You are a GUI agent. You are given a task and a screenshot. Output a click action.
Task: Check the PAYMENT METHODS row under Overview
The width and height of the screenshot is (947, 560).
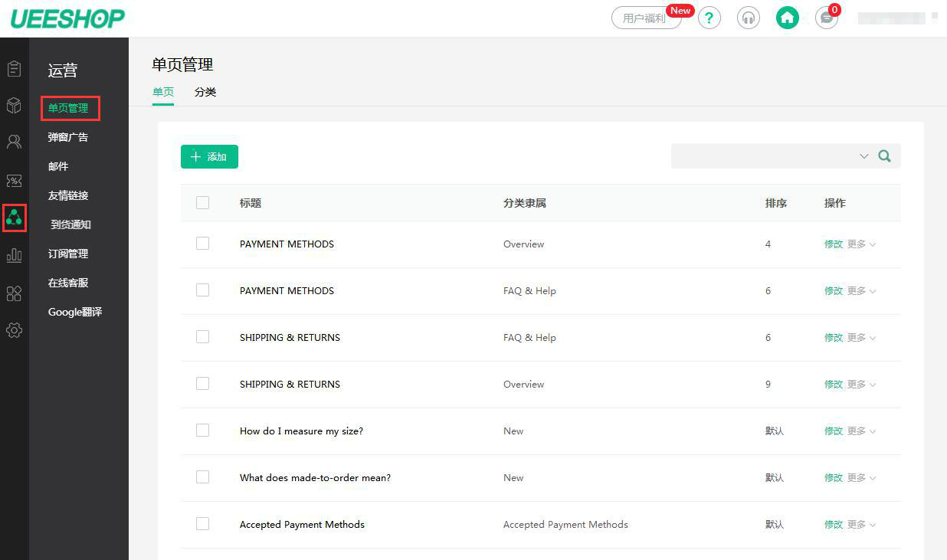tap(202, 244)
